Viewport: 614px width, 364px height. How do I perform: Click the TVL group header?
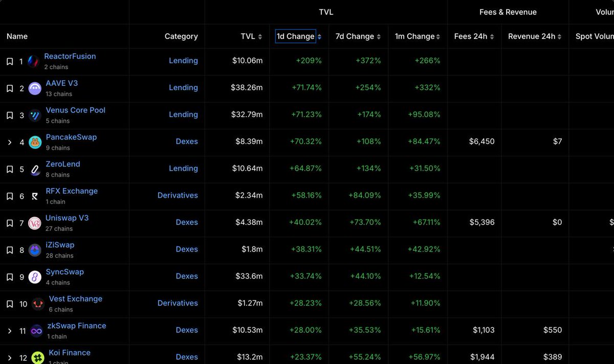(x=326, y=12)
